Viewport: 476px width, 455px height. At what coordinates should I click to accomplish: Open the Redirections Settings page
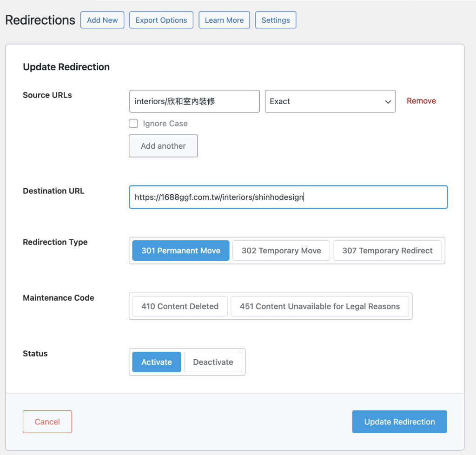point(276,20)
